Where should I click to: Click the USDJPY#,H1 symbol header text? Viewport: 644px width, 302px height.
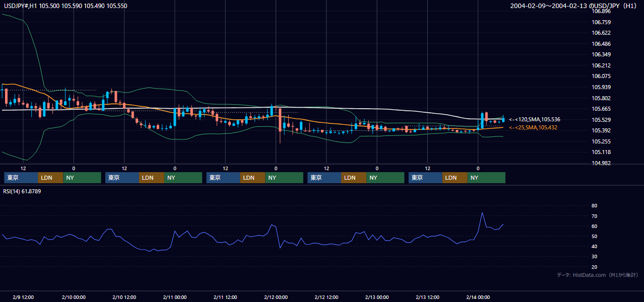66,6
